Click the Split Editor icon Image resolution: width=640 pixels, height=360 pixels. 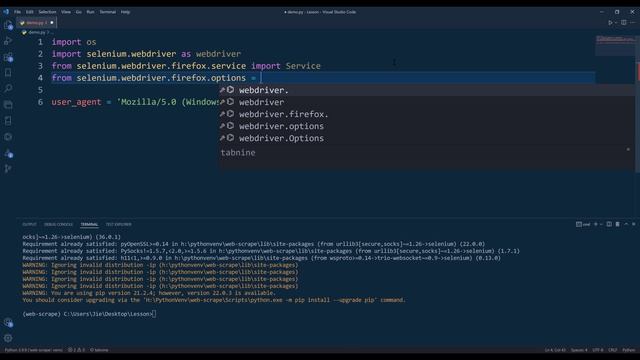pyautogui.click(x=624, y=23)
